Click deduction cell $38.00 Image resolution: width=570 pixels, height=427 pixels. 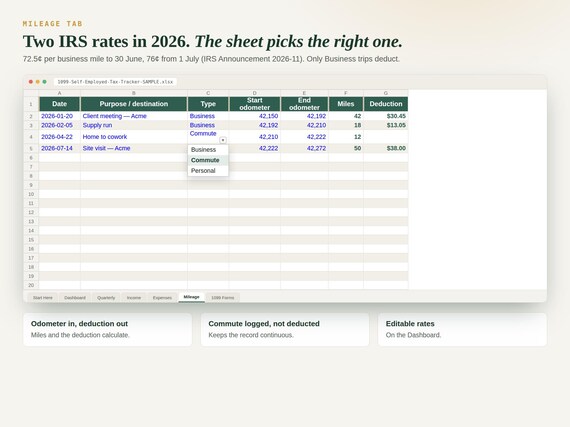[386, 148]
